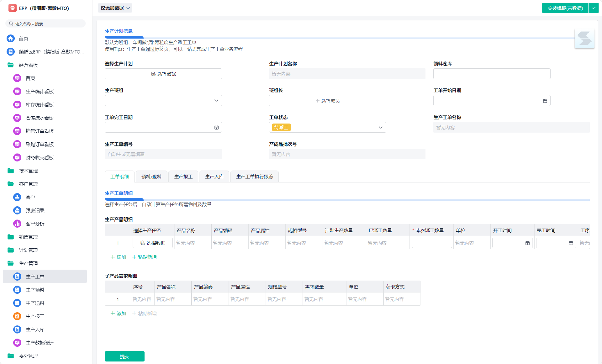Click the floating logo icon at top right
This screenshot has height=364, width=602.
pos(584,39)
